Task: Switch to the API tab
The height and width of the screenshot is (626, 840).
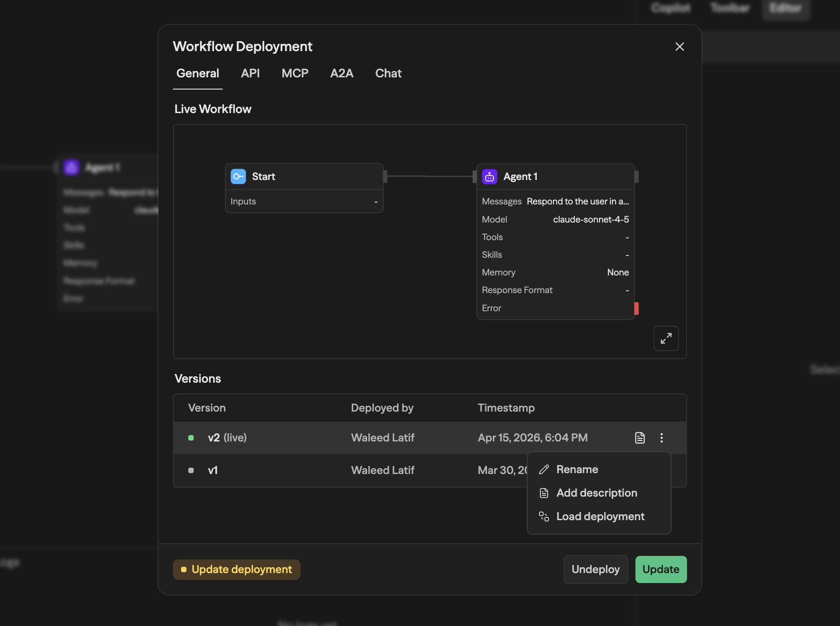Action: [x=250, y=73]
